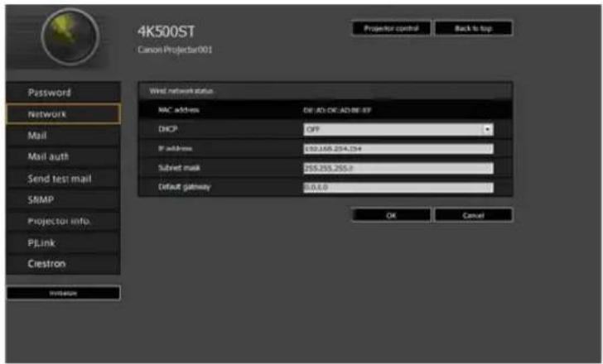
Task: Click the IP address label
Action: (x=175, y=148)
